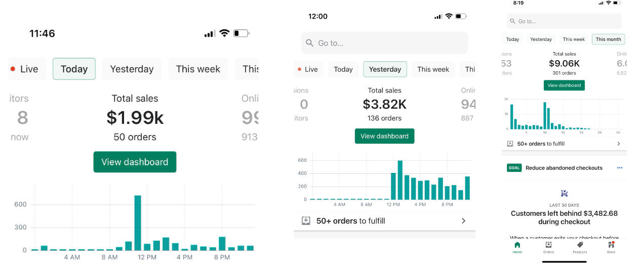Tap the fulfill inbox icon in the 12:00 screen
This screenshot has height=274, width=644.
coord(306,221)
